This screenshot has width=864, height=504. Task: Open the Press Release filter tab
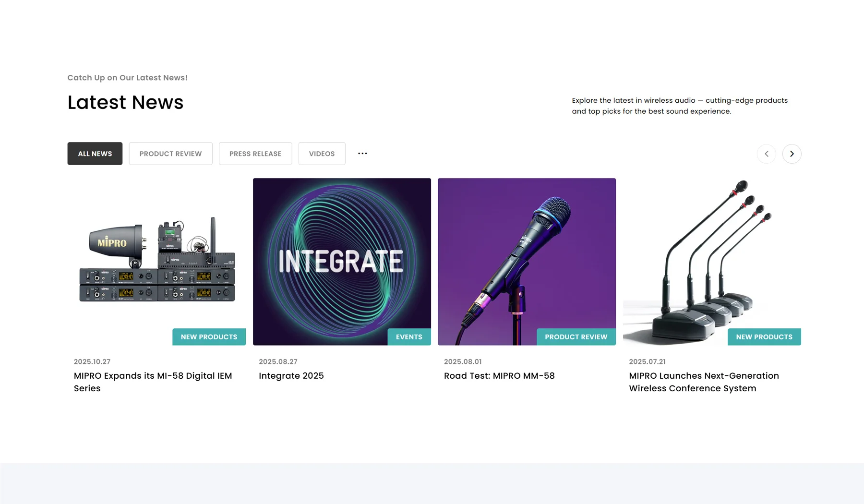tap(255, 154)
